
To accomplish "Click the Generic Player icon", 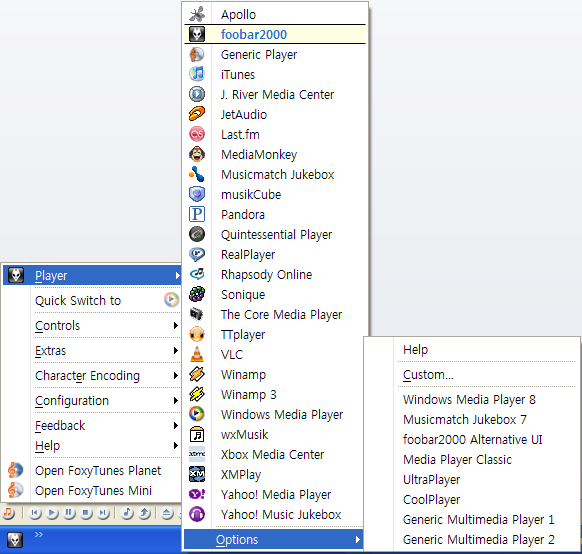I will [x=197, y=54].
